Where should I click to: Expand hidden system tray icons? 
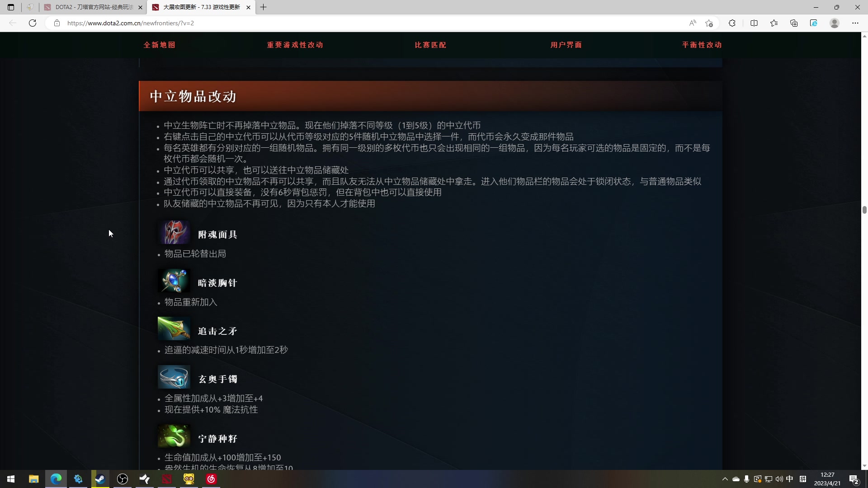point(725,480)
